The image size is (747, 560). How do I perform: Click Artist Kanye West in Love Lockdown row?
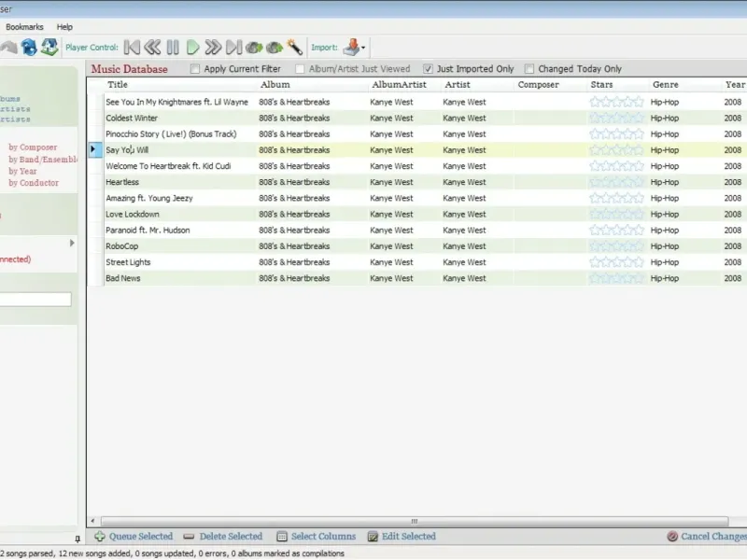click(x=464, y=214)
